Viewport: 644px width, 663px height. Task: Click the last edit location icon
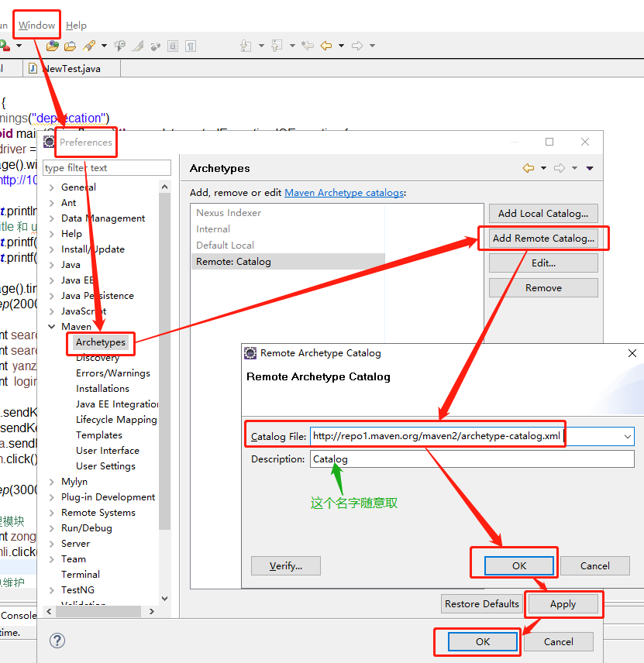(308, 46)
